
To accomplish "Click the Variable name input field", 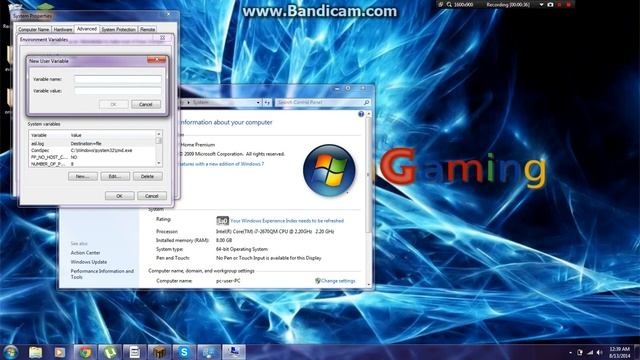I will tap(118, 79).
